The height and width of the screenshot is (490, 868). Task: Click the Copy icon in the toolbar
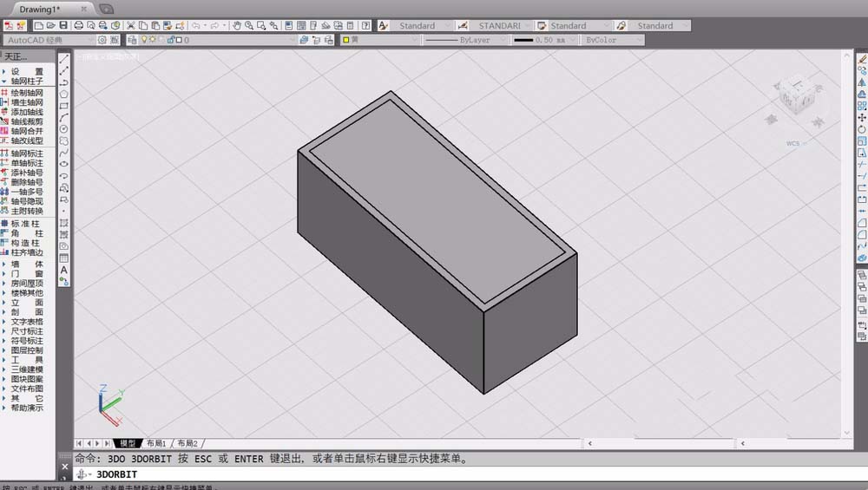tap(143, 25)
